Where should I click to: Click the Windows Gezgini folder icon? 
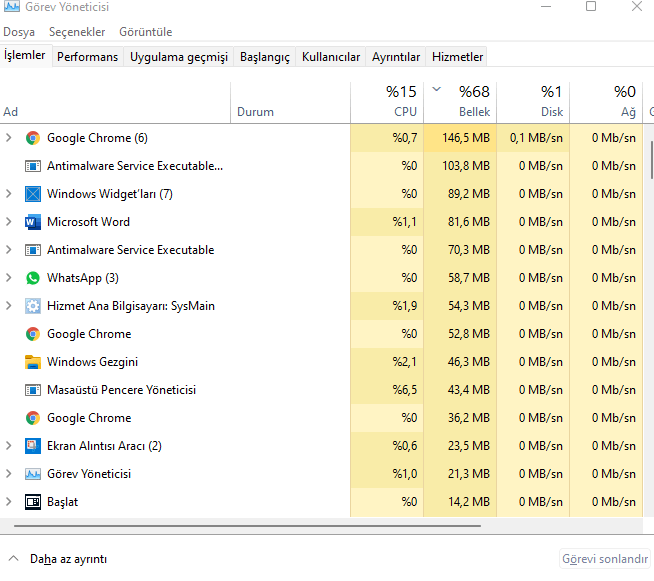[33, 362]
